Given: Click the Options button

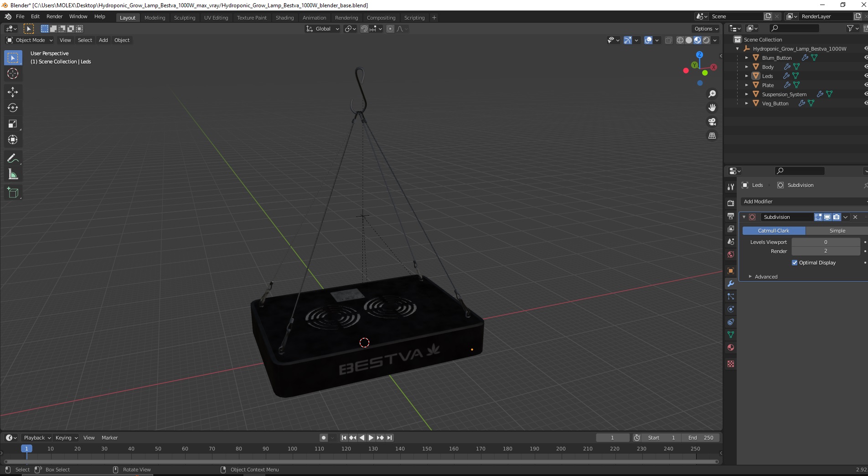Looking at the screenshot, I should click(x=706, y=29).
